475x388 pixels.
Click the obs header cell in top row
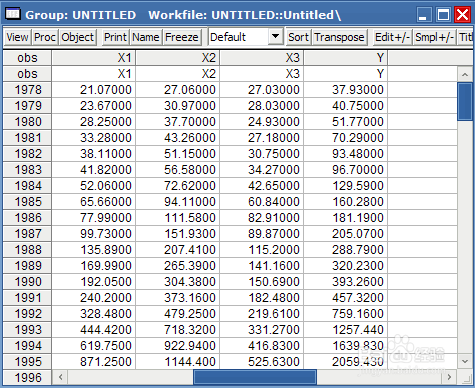click(x=27, y=58)
